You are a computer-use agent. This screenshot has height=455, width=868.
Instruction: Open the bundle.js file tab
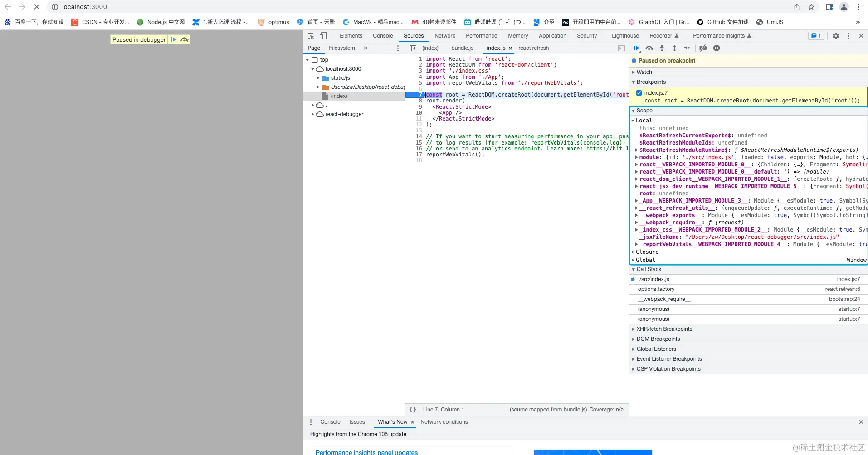pos(462,48)
